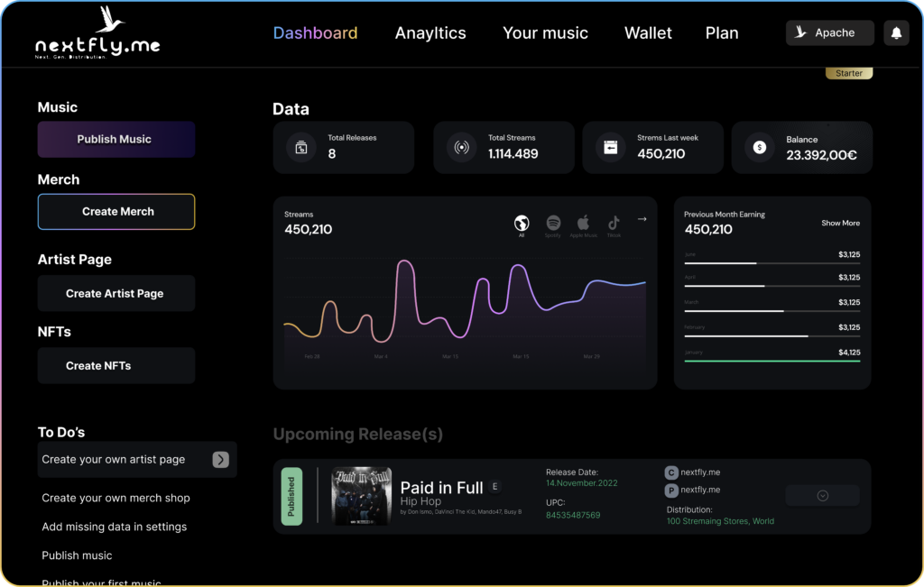Navigate to the Plan tab

click(722, 33)
